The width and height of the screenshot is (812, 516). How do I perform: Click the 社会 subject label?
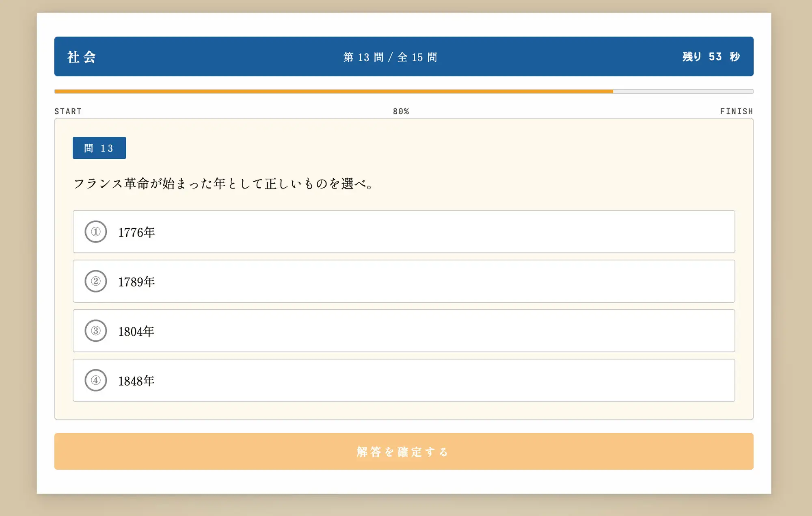tap(81, 57)
